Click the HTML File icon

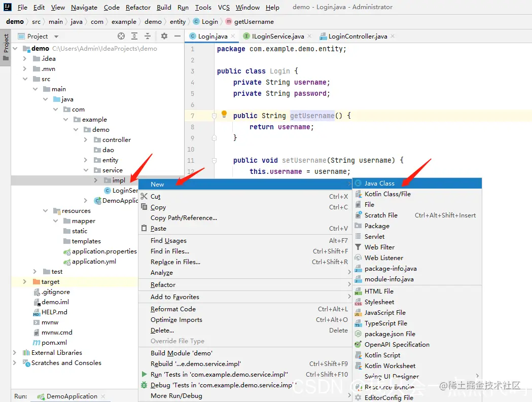(x=358, y=291)
